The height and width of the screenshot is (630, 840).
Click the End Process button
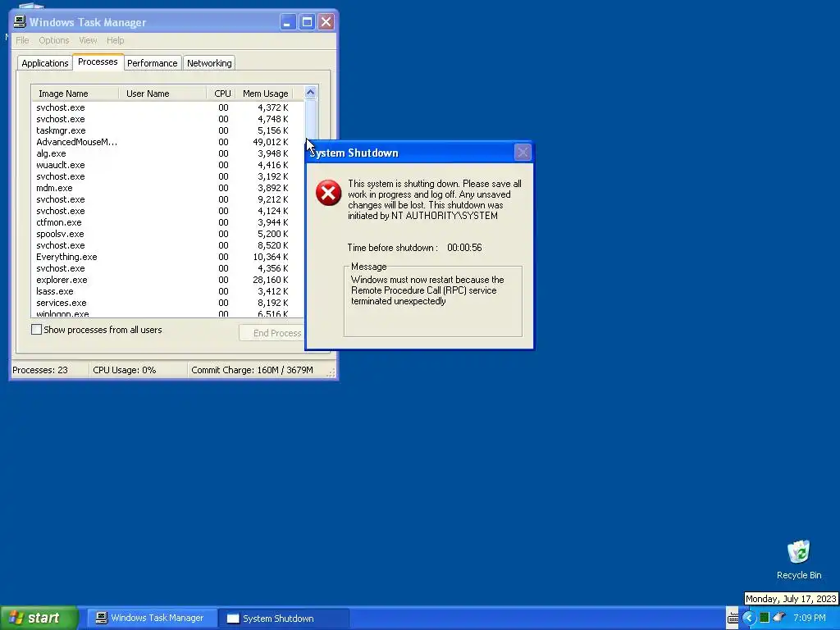click(x=272, y=333)
